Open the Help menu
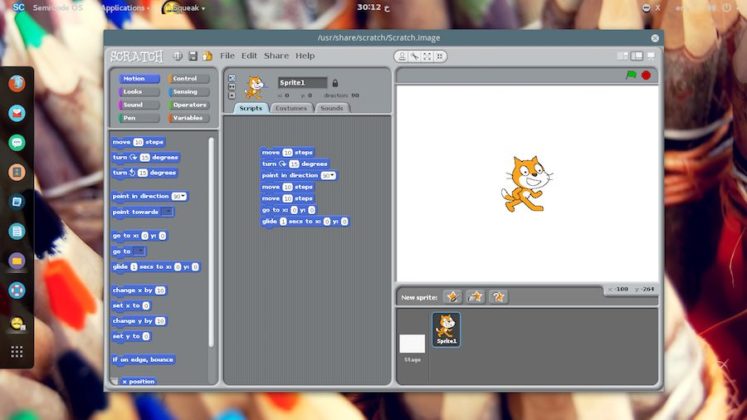 click(x=305, y=56)
